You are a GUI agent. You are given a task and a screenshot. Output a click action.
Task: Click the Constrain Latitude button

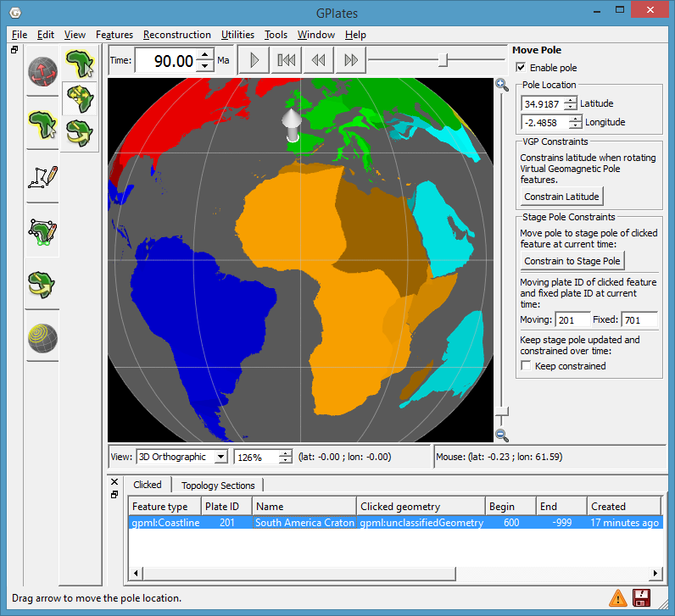[x=561, y=197]
